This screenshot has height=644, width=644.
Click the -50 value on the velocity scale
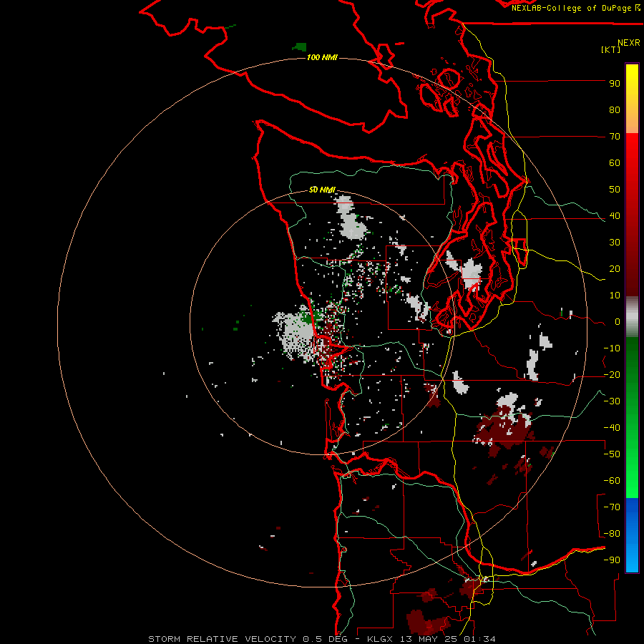[612, 454]
